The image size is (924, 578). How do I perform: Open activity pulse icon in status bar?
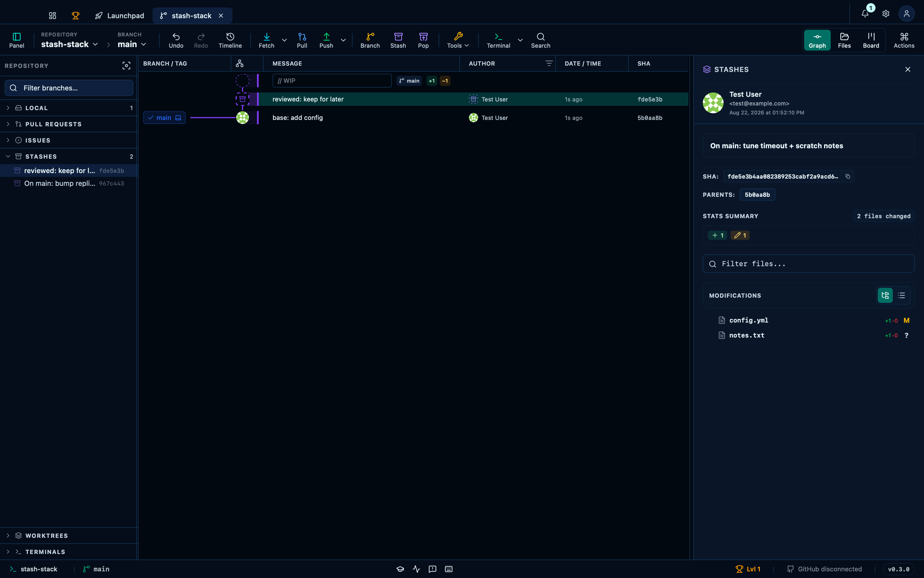(416, 569)
